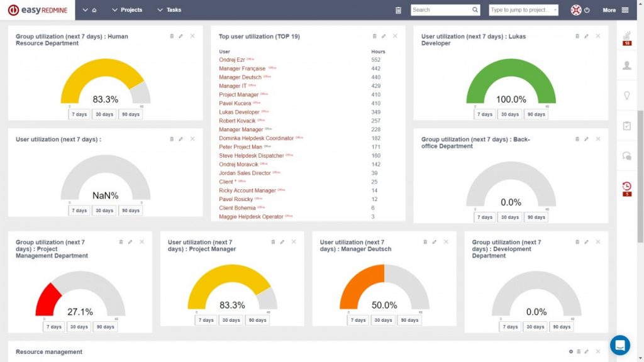Open the time tracker showing 5 entries

[x=626, y=186]
